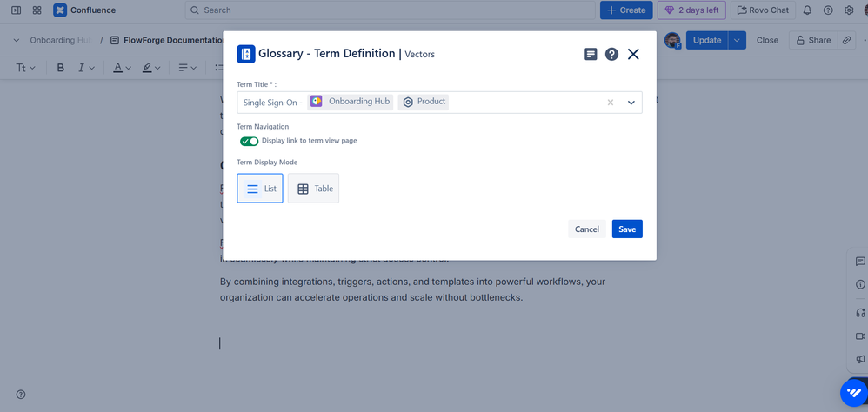Clear the Term Title selection
The image size is (868, 412).
[611, 103]
